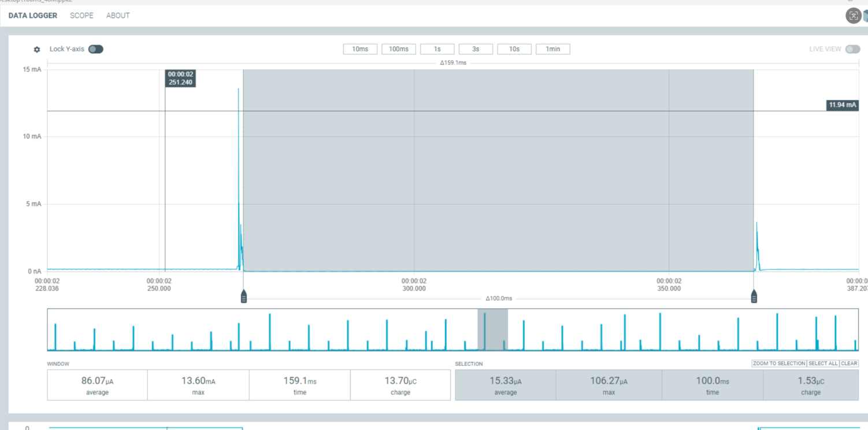Click the gray viewport box in the minimap
Image resolution: width=868 pixels, height=430 pixels.
[x=492, y=329]
